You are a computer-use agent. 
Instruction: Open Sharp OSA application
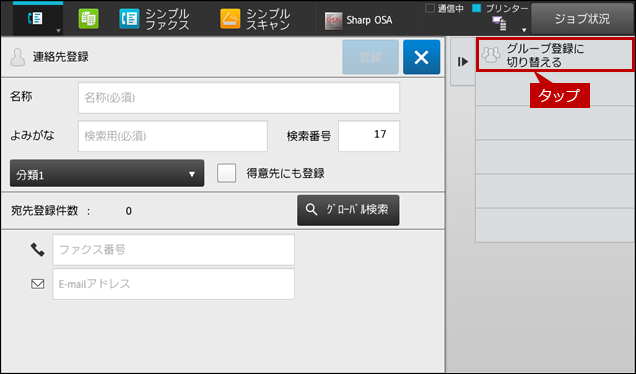pos(359,20)
